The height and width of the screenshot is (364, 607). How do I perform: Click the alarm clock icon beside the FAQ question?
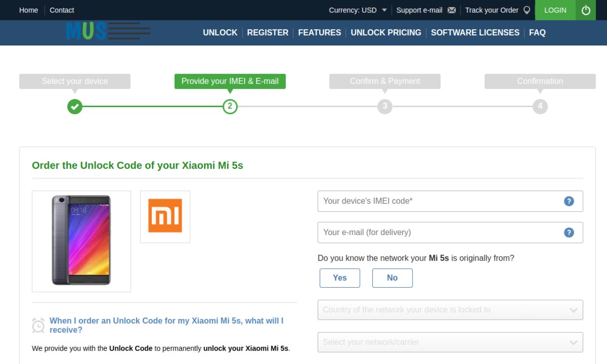(38, 325)
